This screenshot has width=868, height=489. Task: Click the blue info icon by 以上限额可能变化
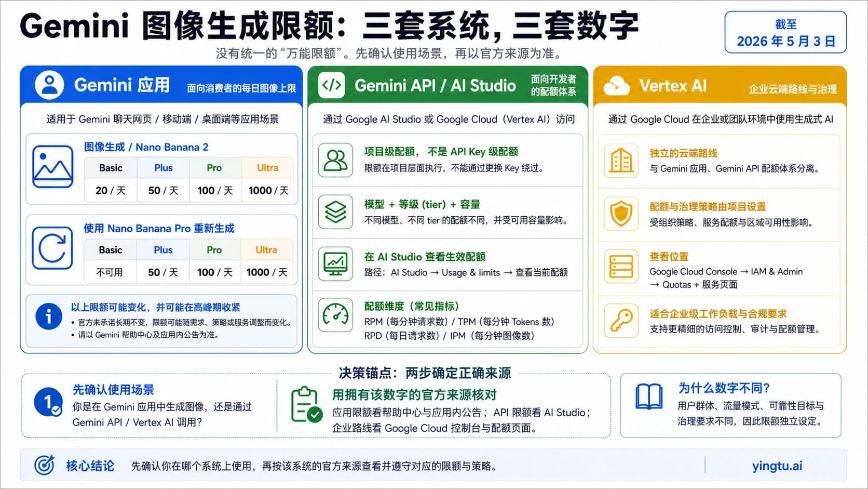click(x=49, y=316)
